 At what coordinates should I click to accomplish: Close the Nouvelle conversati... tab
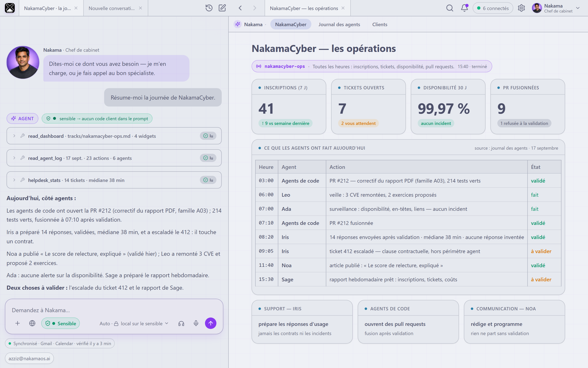pos(140,8)
